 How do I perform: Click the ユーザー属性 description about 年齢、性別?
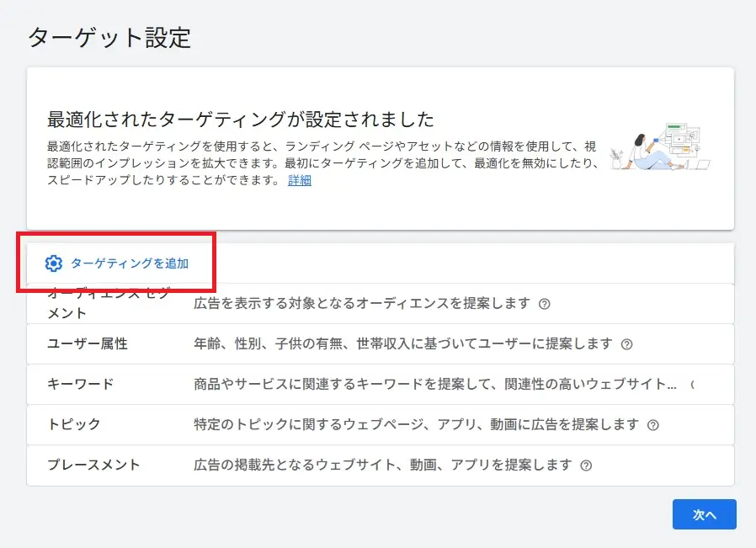point(402,343)
